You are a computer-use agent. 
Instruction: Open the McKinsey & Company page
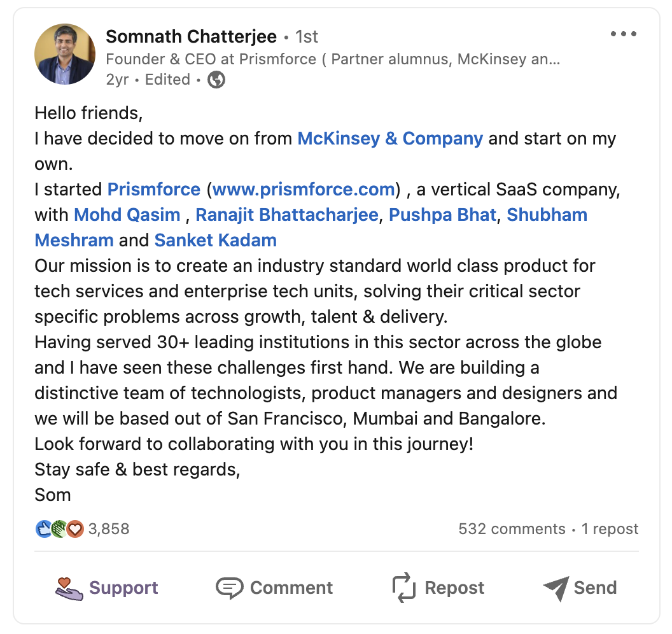389,138
